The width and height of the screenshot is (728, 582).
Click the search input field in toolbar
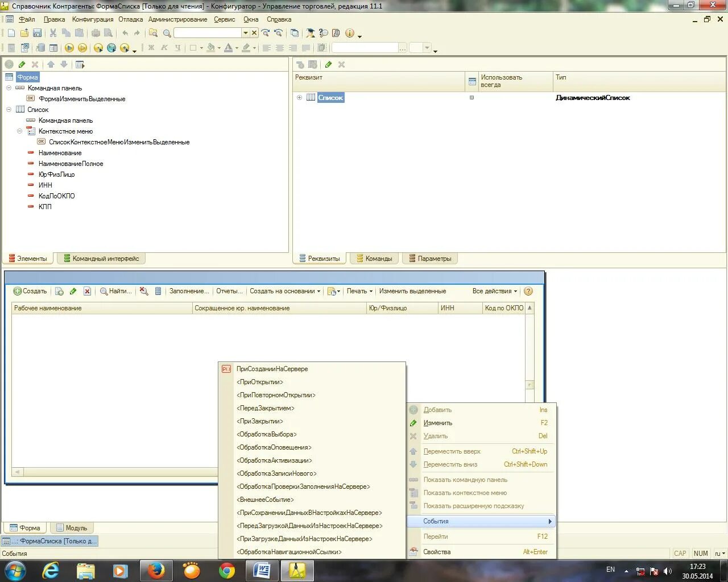pos(208,33)
